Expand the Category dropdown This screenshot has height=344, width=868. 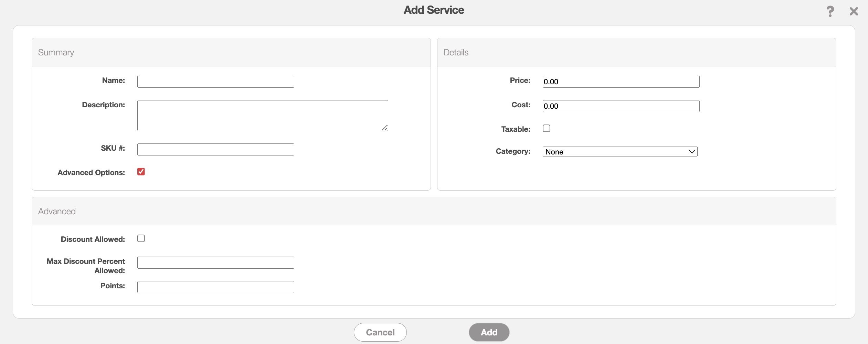(620, 152)
